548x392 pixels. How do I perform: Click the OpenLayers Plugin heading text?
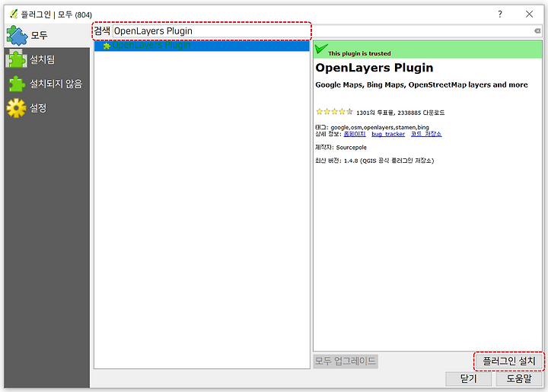pyautogui.click(x=374, y=68)
